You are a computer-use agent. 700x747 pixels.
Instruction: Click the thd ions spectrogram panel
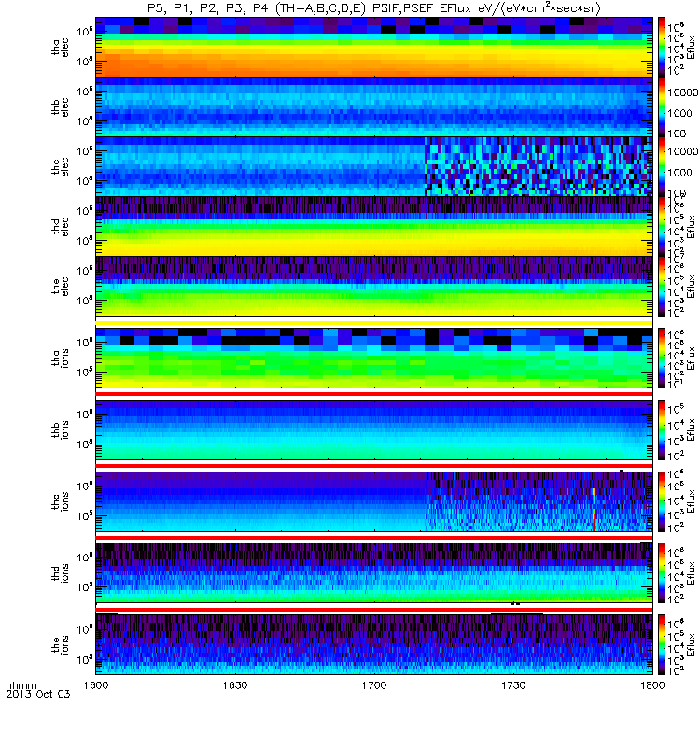pos(374,572)
